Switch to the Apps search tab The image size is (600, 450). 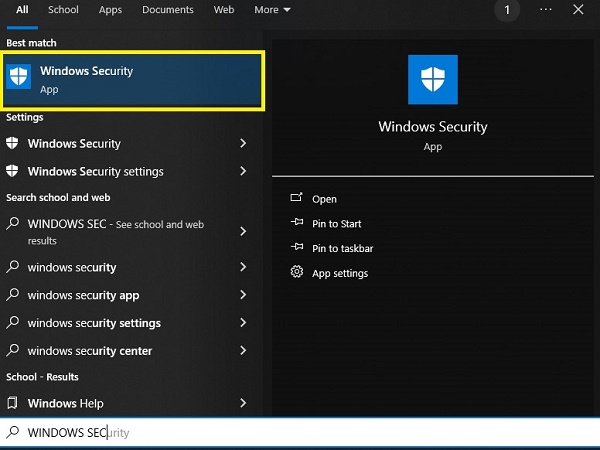(110, 10)
